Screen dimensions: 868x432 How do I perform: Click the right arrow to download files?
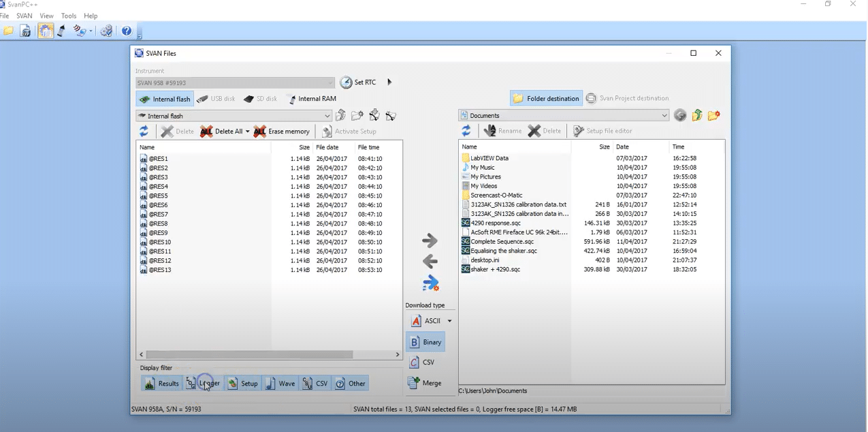[430, 241]
